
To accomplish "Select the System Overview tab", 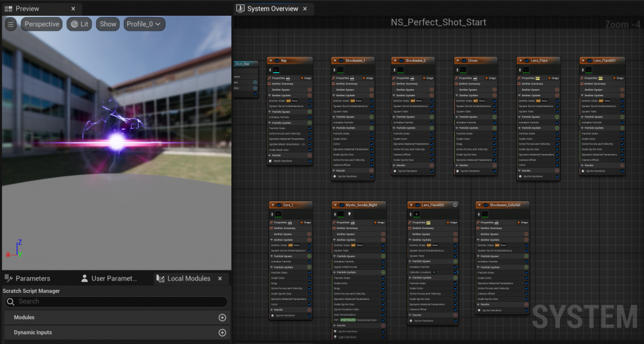I will pos(272,9).
